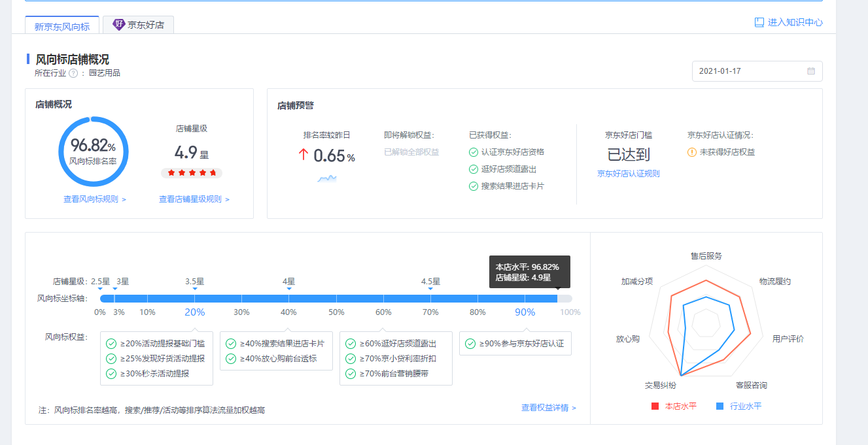Click the 已达到 status text
Viewport: 868px width, 445px height.
coord(629,155)
